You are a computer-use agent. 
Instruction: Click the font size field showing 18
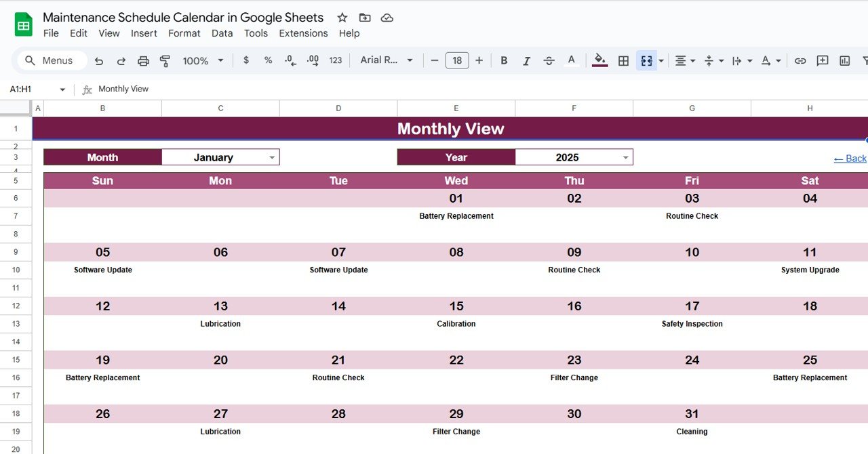457,60
